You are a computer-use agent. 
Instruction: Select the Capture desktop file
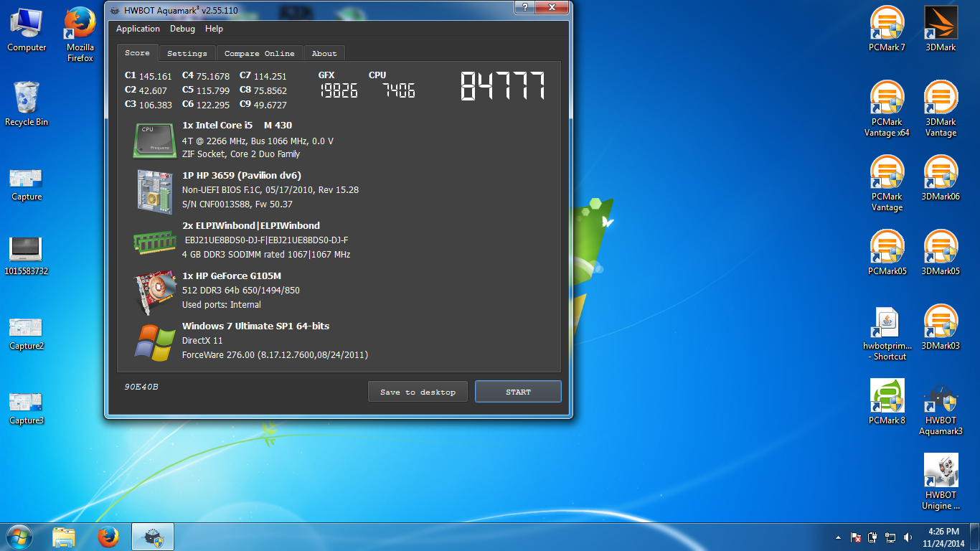coord(27,184)
